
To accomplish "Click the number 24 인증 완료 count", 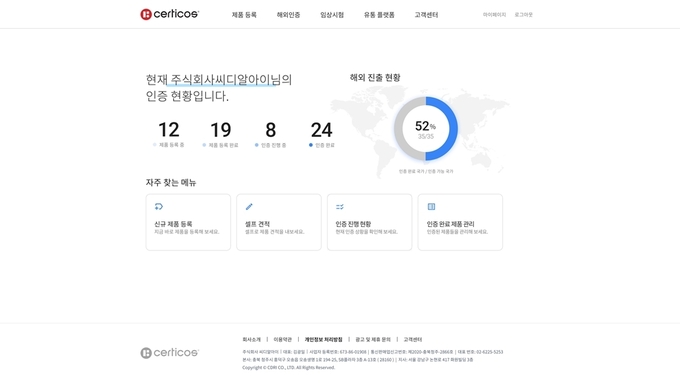I will 322,130.
